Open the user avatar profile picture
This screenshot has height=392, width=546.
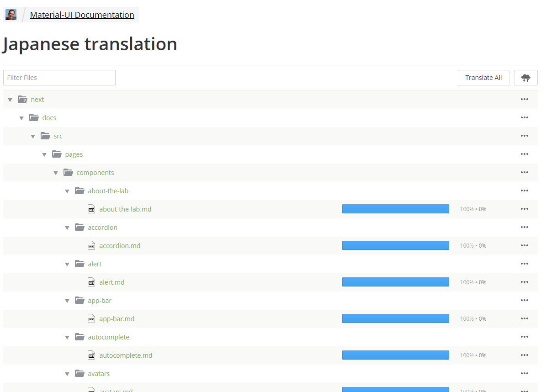(x=11, y=15)
